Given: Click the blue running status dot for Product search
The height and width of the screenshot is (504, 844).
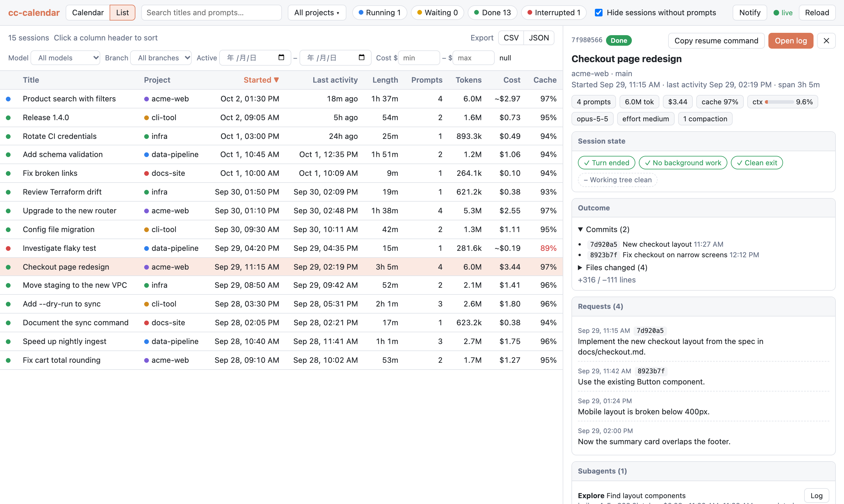Looking at the screenshot, I should (x=8, y=99).
